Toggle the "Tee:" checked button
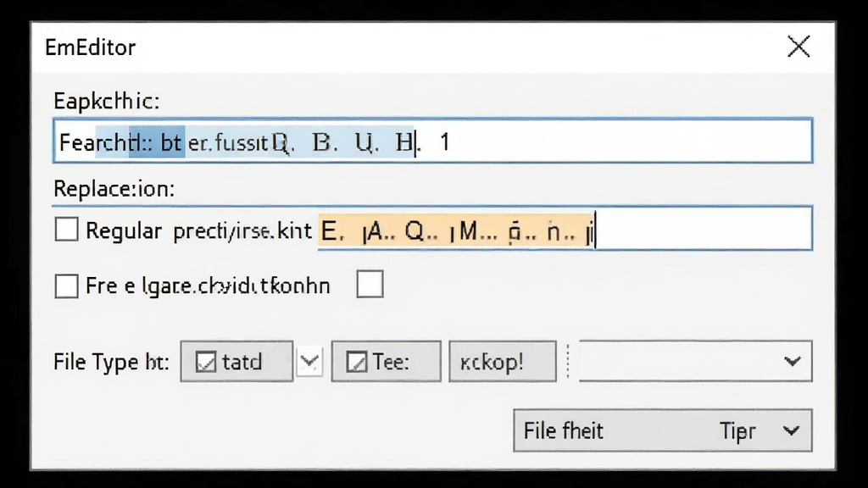 pyautogui.click(x=386, y=361)
